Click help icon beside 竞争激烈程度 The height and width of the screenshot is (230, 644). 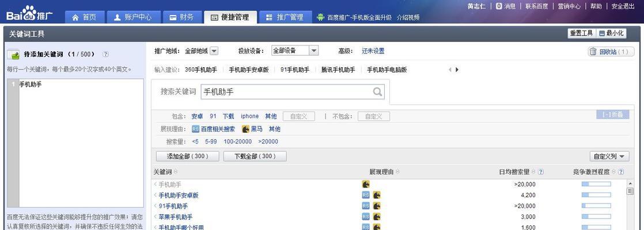pyautogui.click(x=620, y=172)
